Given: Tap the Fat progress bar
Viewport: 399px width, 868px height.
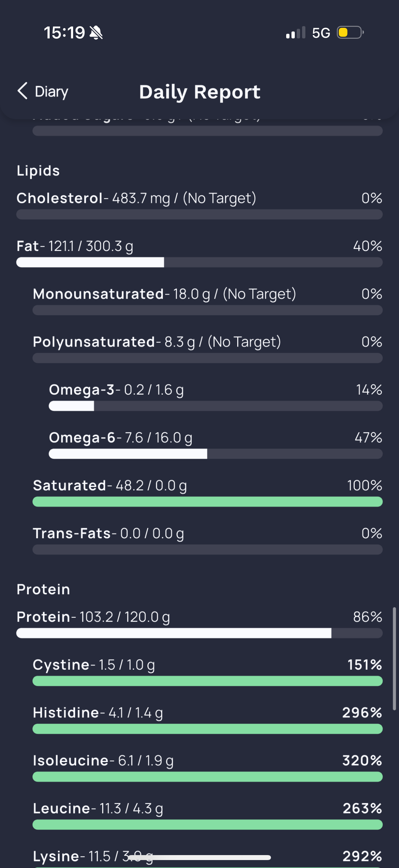Looking at the screenshot, I should (x=199, y=263).
